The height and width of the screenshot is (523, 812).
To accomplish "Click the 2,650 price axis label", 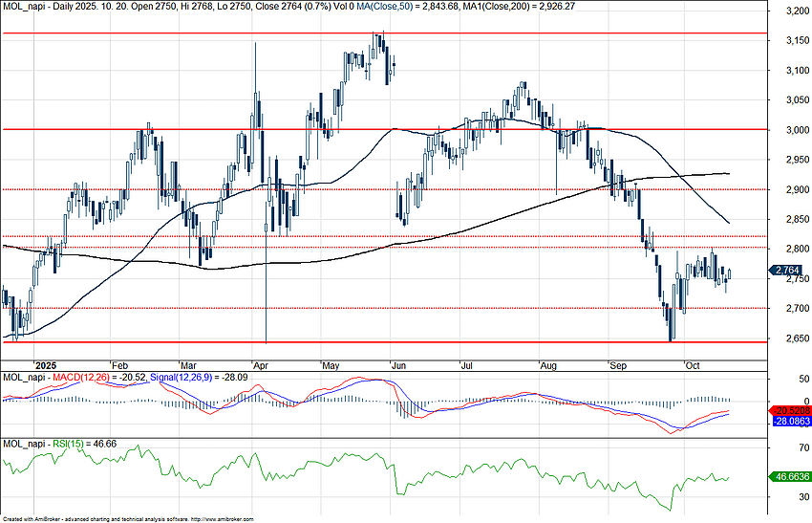I will click(x=789, y=338).
